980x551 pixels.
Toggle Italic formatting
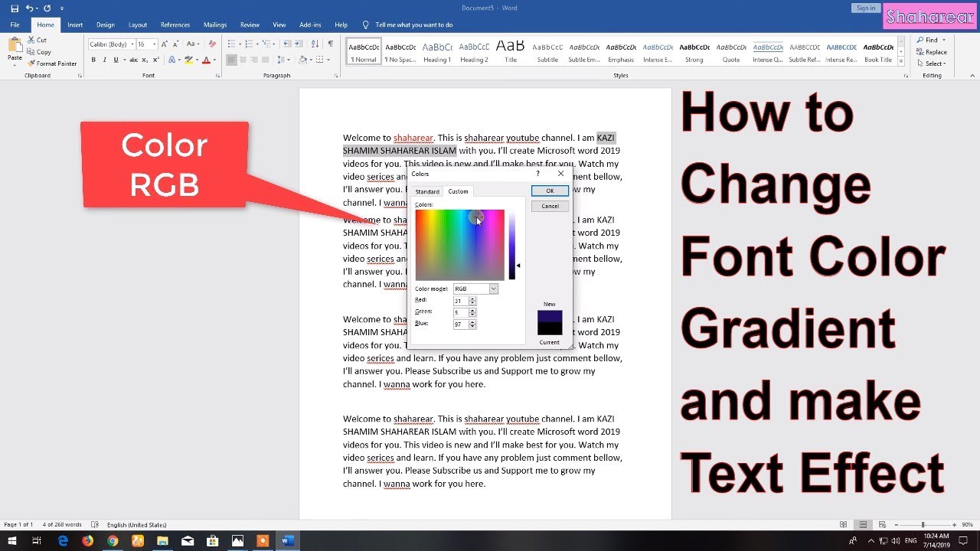105,60
